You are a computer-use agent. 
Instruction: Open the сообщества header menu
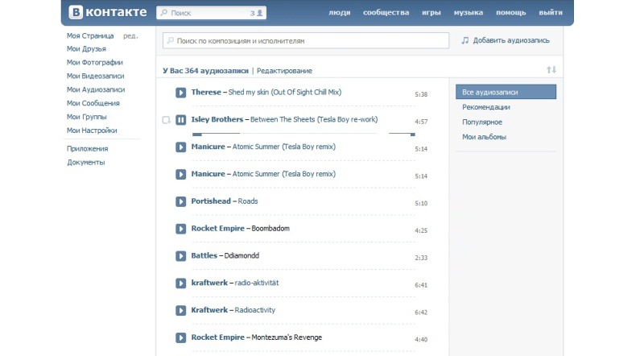point(386,12)
